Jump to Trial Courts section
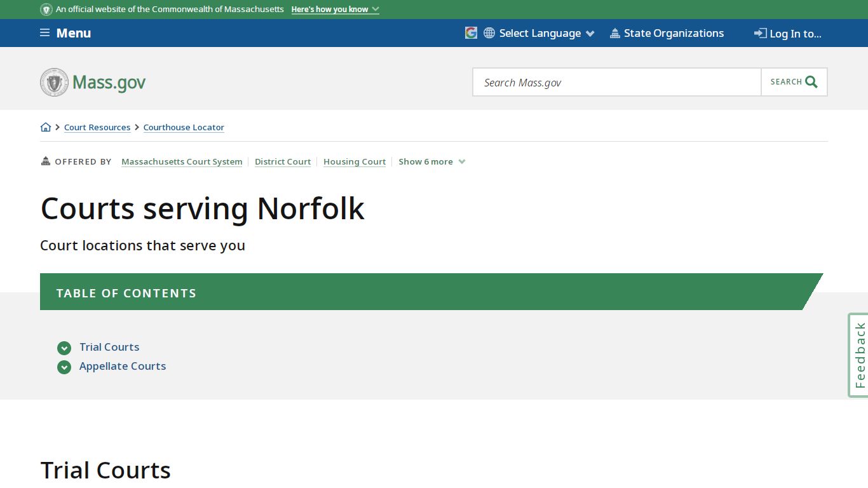The width and height of the screenshot is (868, 488). pos(109,347)
